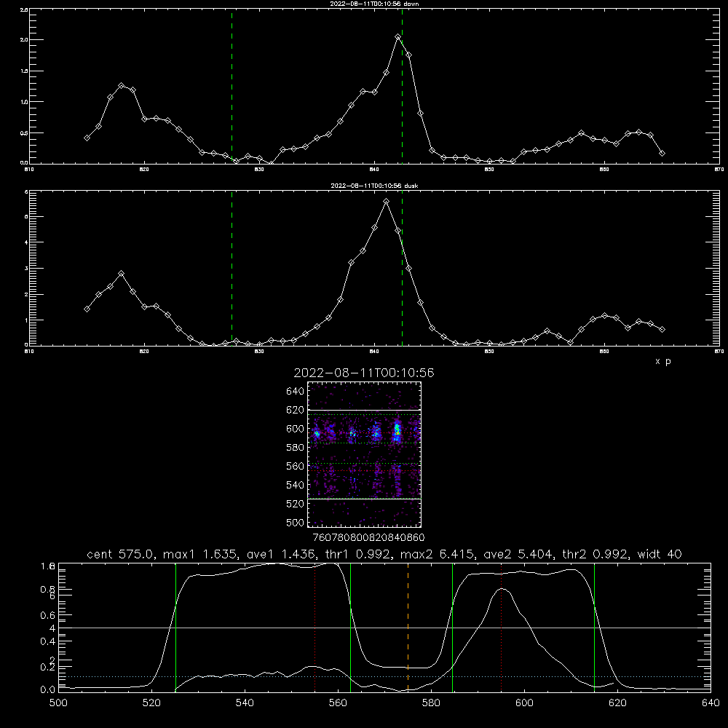
Task: Select the 'max1 1.635' value in the stats line
Action: [198, 554]
